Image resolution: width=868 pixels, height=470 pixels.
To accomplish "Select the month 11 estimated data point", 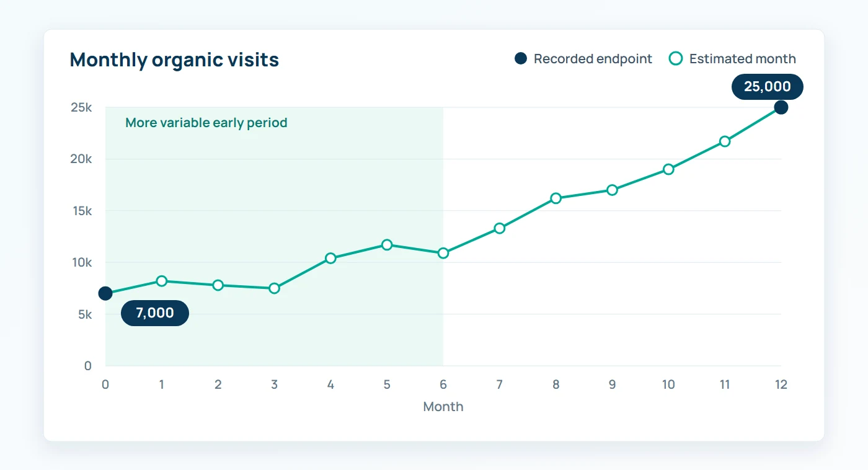I will tap(725, 141).
